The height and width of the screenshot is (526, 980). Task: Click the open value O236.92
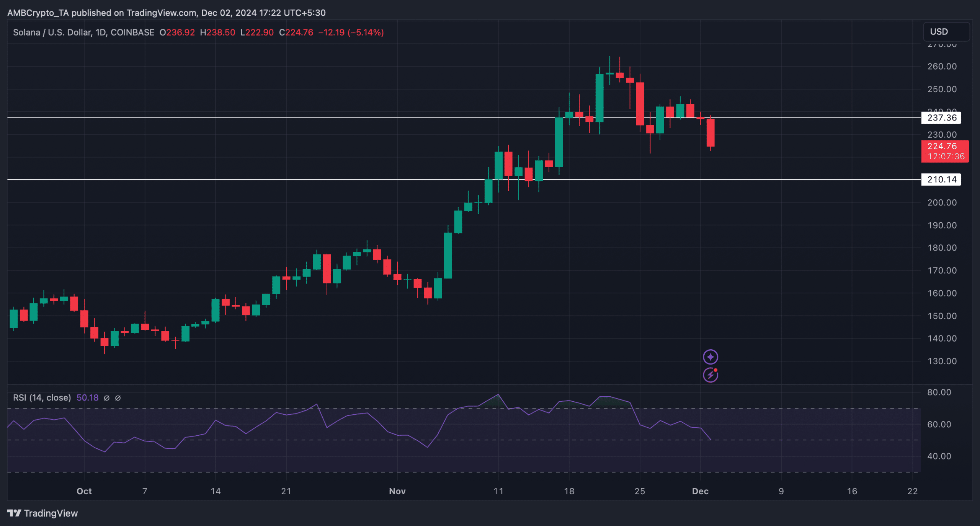coord(177,33)
